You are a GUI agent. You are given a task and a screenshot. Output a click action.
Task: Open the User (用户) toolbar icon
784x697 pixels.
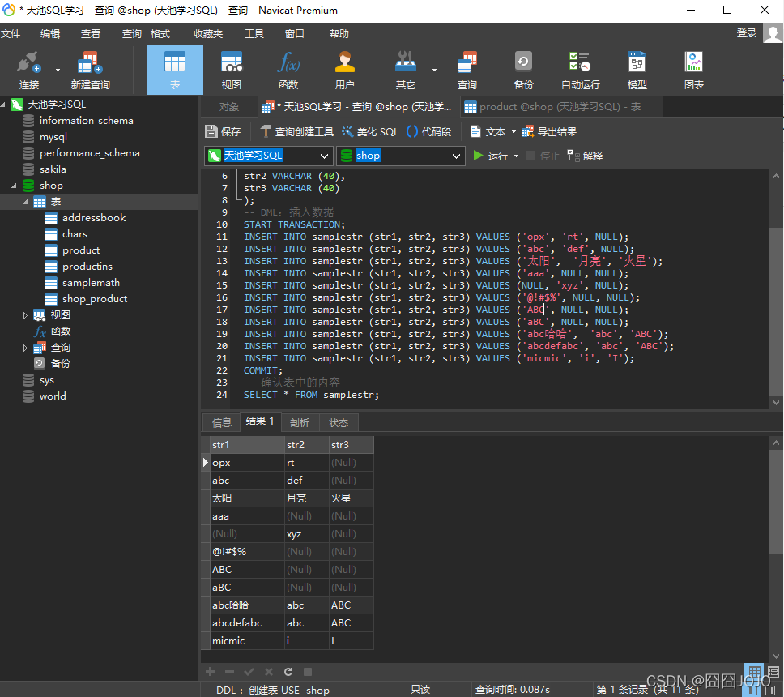[x=344, y=70]
